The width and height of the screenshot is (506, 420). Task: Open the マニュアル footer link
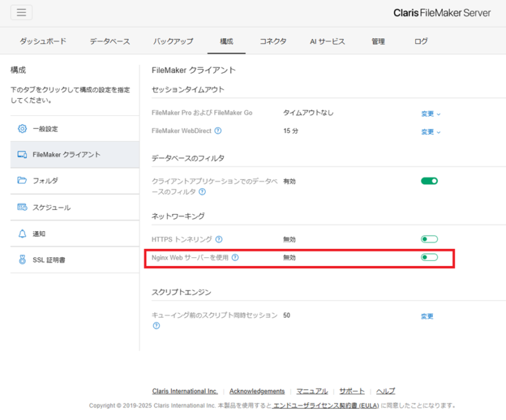tap(312, 391)
